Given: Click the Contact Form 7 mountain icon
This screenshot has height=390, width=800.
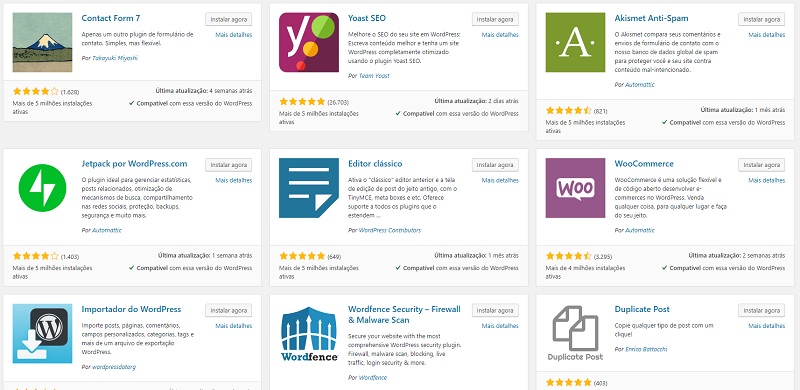Looking at the screenshot, I should click(x=42, y=42).
